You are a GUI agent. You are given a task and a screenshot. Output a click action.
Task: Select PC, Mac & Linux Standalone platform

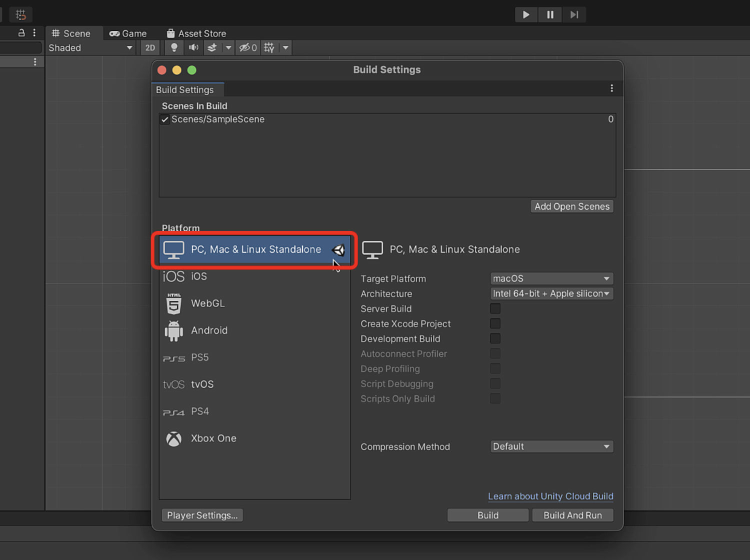[x=255, y=249]
